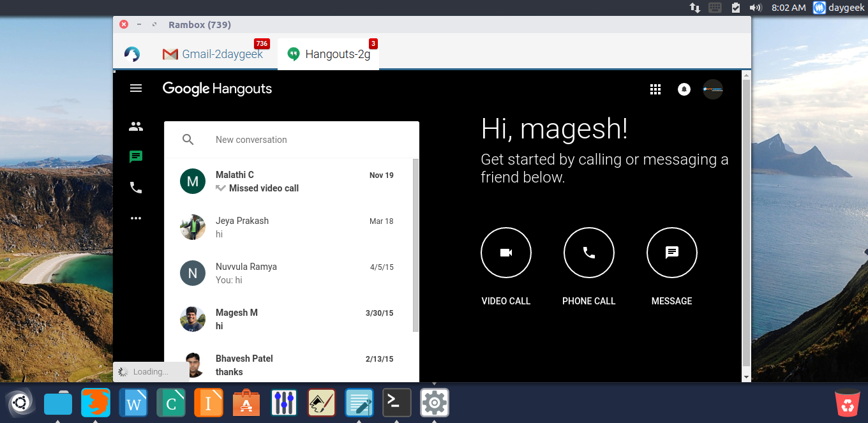Open the Phone calls sidebar icon
This screenshot has width=868, height=423.
click(x=136, y=188)
